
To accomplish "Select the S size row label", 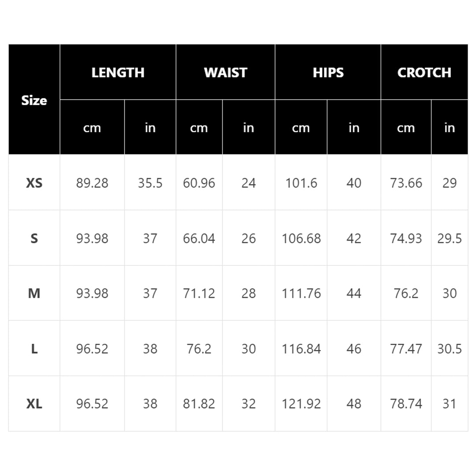I will pyautogui.click(x=34, y=238).
